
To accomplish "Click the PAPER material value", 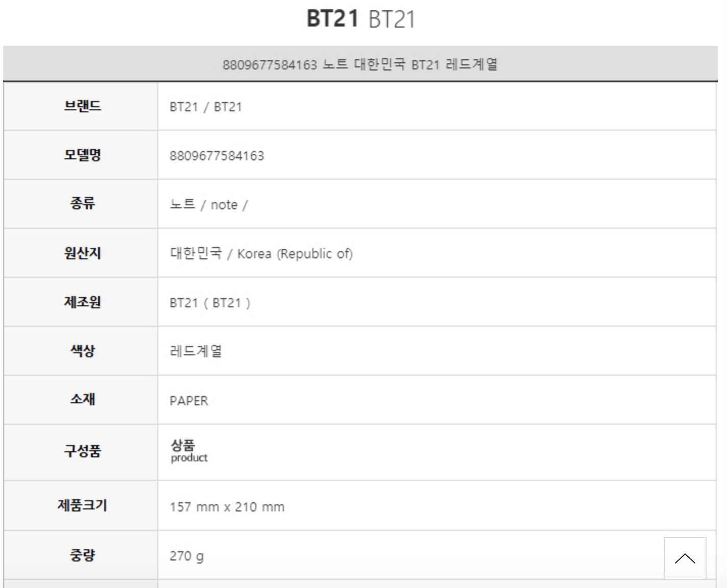I will (189, 401).
